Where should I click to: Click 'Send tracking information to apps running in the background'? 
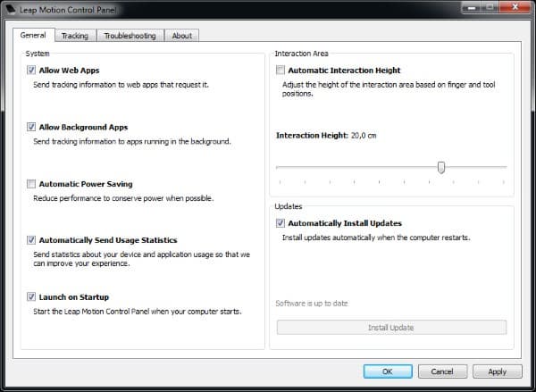click(x=132, y=141)
